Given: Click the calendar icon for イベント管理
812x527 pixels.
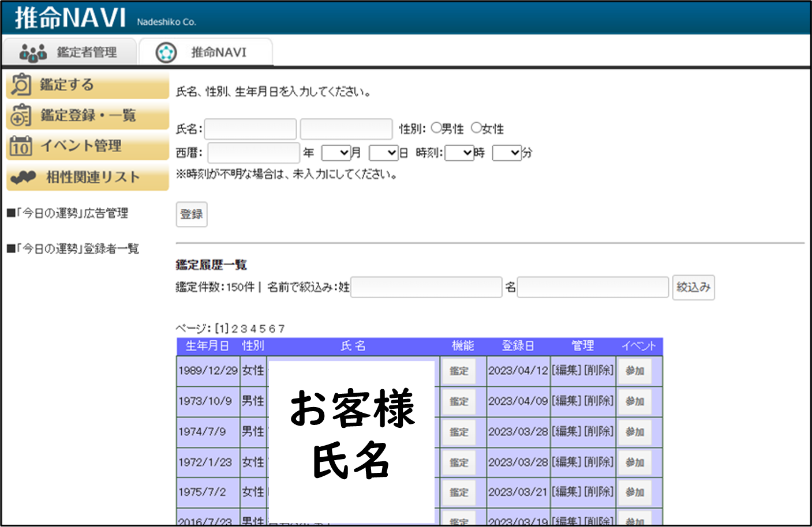Looking at the screenshot, I should pos(21,146).
